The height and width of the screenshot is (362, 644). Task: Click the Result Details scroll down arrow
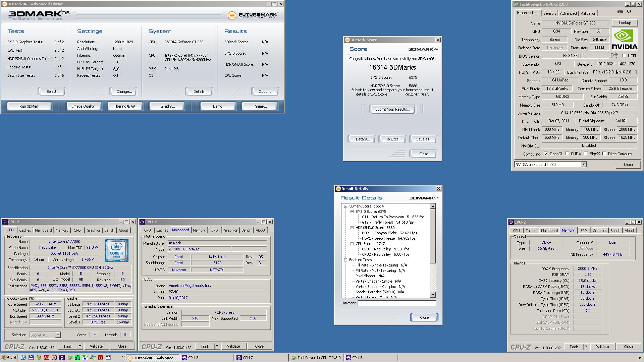coord(433,295)
